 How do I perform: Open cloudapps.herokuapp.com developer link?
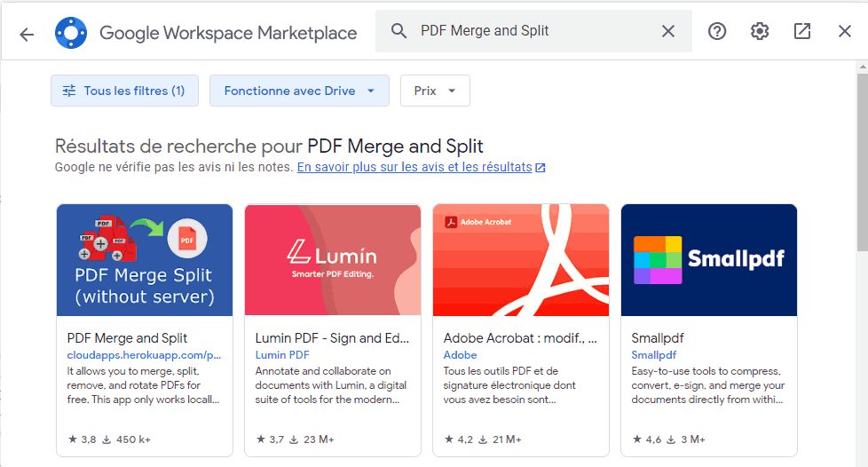(144, 355)
